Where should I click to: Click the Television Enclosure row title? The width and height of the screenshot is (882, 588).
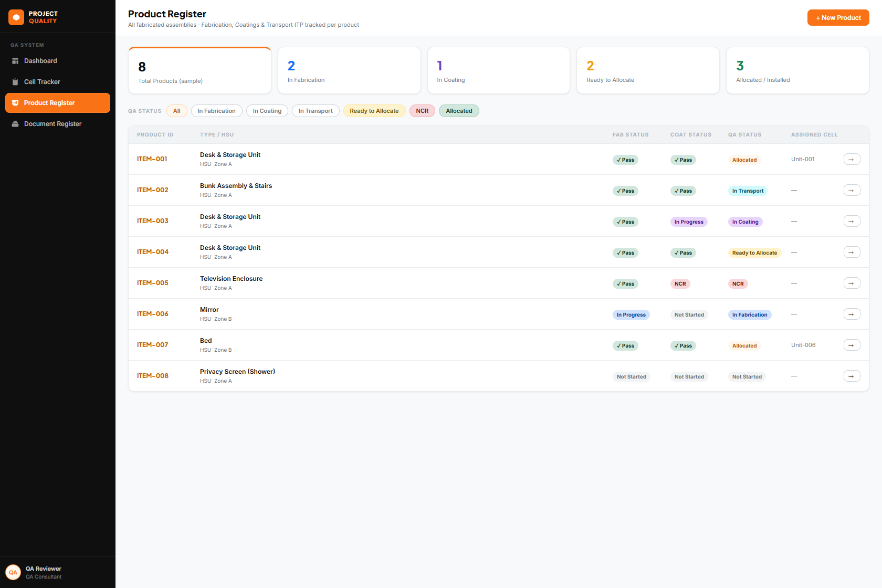pyautogui.click(x=231, y=279)
